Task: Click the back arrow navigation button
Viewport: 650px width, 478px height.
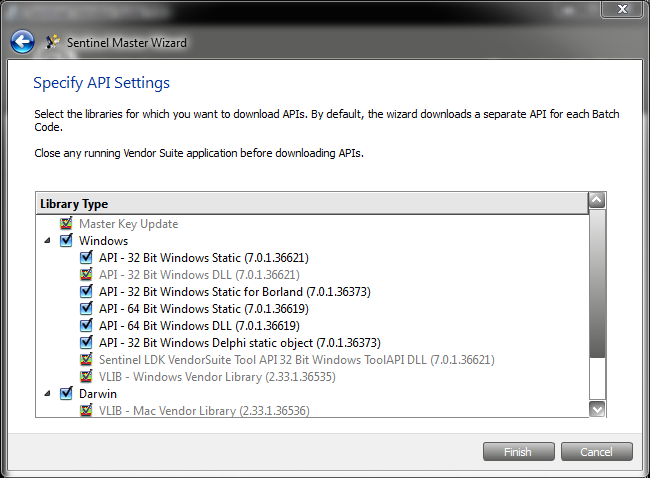Action: click(22, 42)
